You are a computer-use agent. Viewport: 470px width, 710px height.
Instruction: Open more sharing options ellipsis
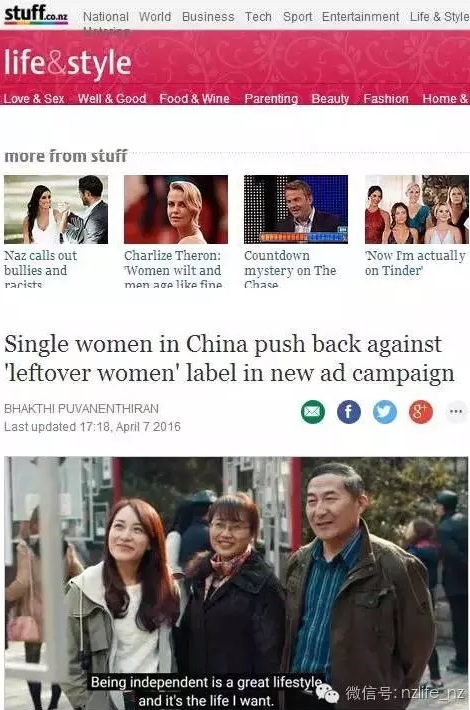click(x=456, y=412)
